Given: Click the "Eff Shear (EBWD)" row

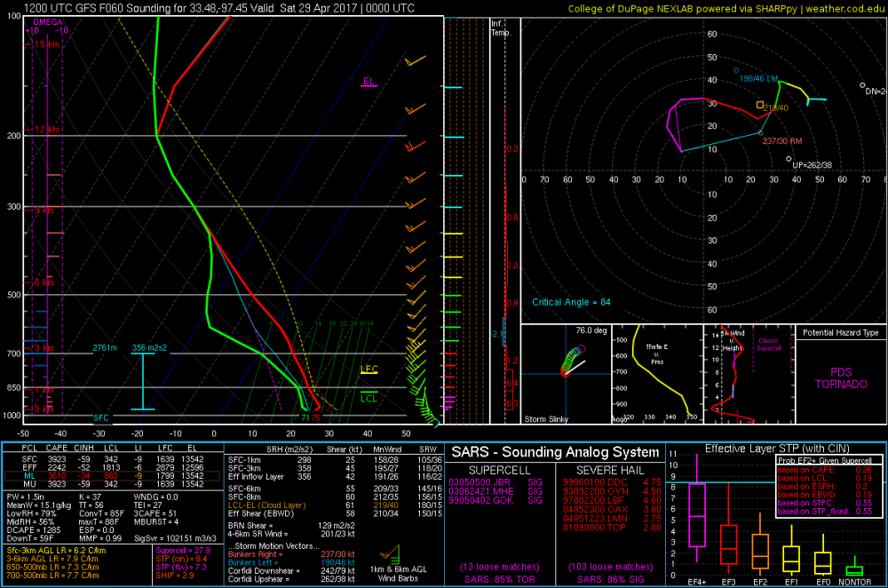Looking at the screenshot, I should [x=336, y=513].
